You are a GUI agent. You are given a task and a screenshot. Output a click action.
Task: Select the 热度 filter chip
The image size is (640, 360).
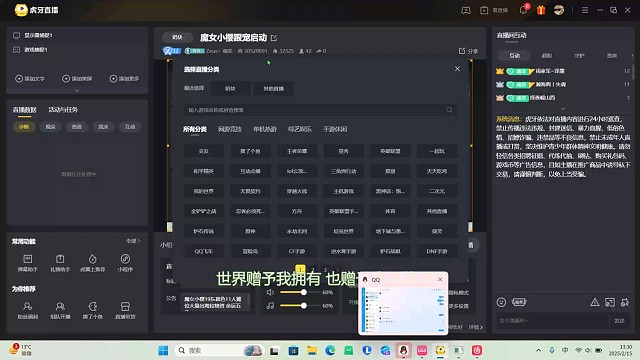coord(77,127)
